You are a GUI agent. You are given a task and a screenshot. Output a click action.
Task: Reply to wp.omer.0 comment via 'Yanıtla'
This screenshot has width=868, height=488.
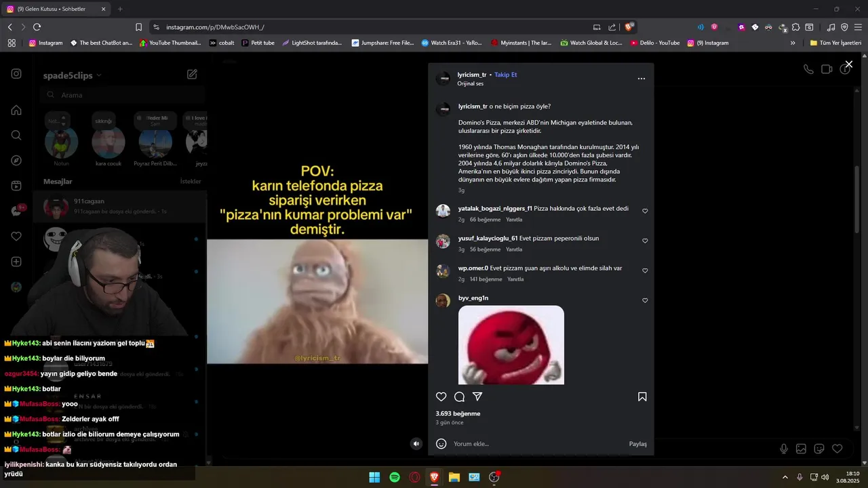(515, 279)
